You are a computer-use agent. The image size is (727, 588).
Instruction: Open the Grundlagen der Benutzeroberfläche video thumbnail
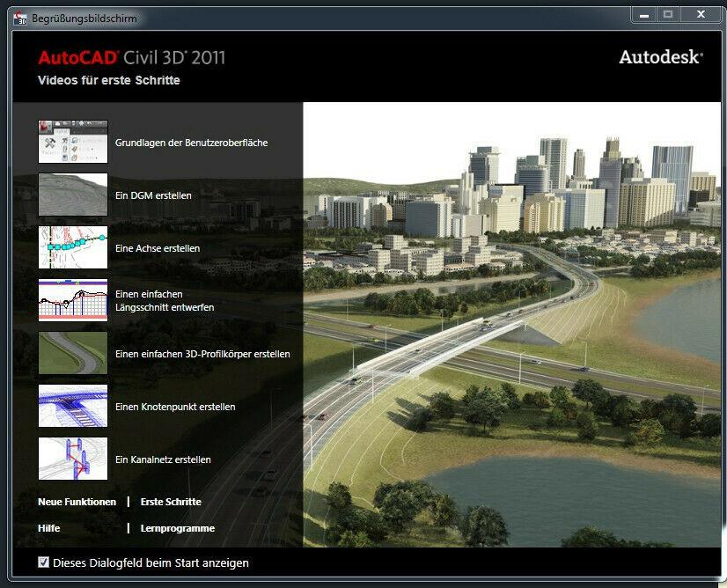(x=73, y=142)
